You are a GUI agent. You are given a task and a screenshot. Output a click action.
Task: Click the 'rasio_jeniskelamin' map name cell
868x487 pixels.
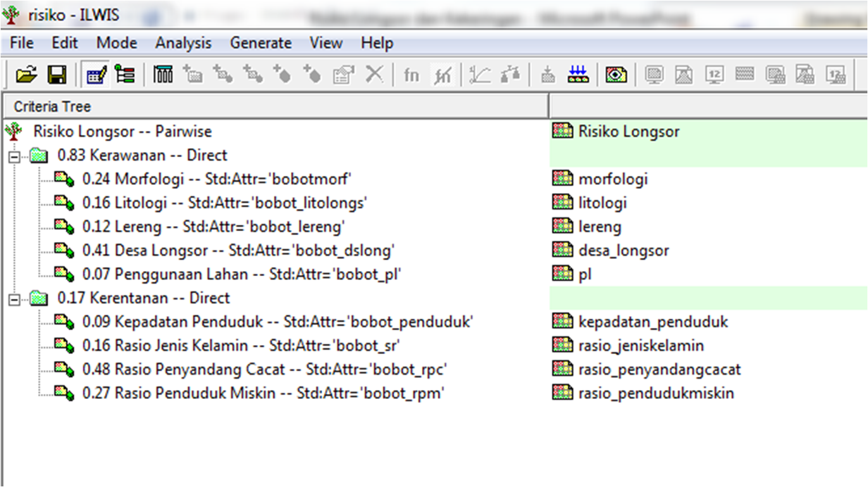641,346
